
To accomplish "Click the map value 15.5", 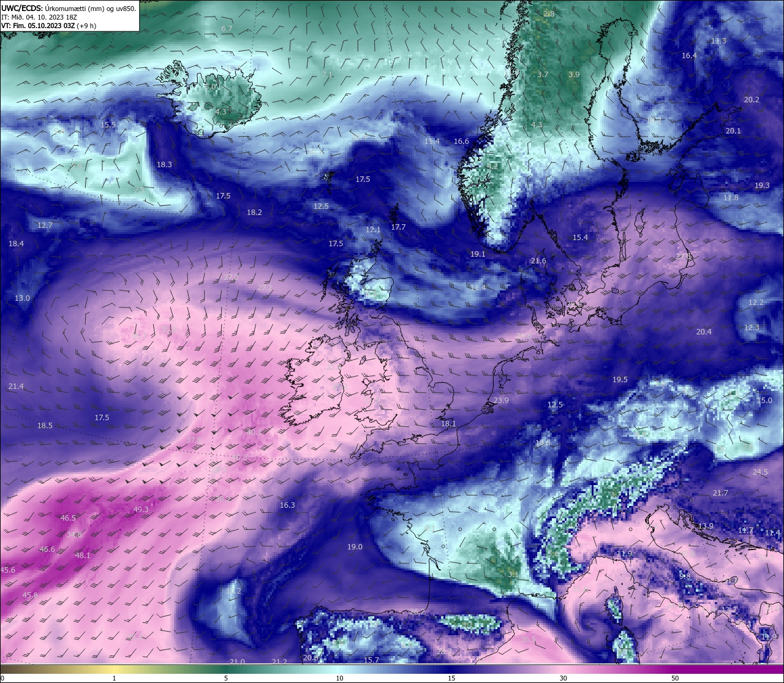I will point(108,125).
